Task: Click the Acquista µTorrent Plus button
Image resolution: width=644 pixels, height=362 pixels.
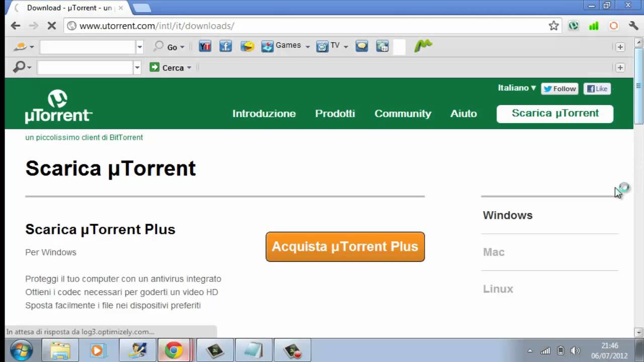Action: pyautogui.click(x=345, y=246)
